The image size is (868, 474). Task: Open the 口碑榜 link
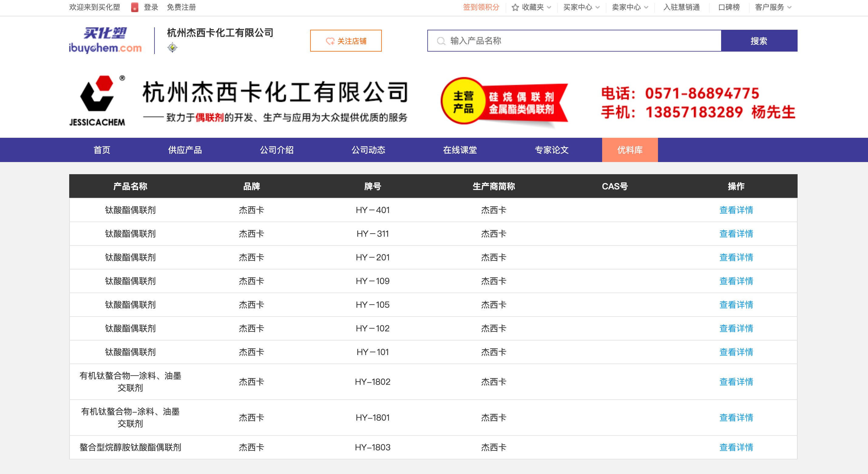click(x=729, y=7)
